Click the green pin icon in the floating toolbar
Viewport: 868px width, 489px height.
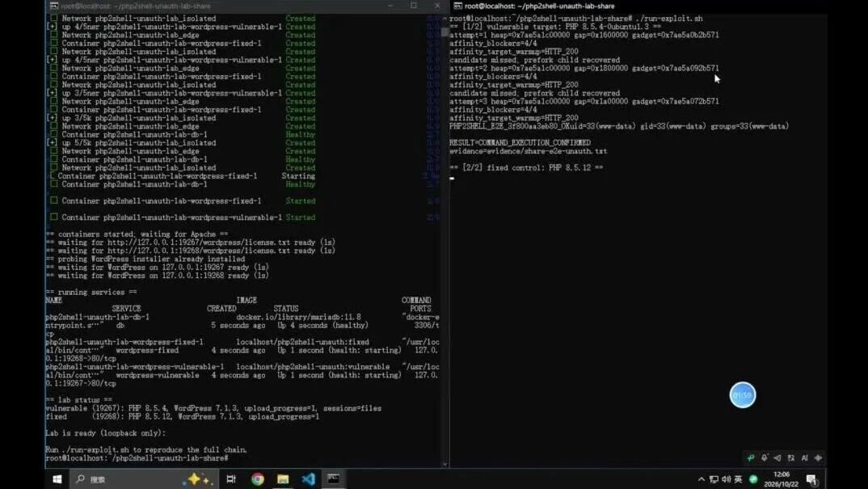[751, 458]
